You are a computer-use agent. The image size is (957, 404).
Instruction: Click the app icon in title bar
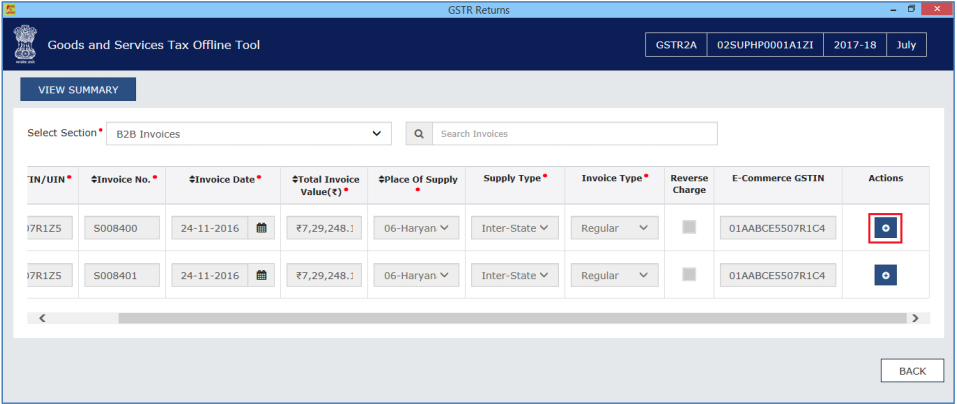12,9
